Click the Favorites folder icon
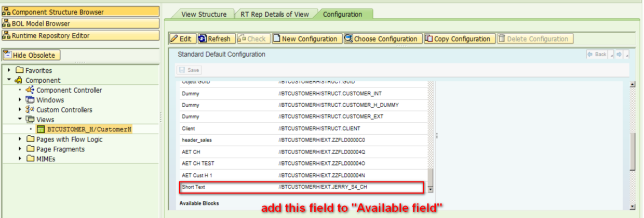The image size is (644, 218). 19,70
